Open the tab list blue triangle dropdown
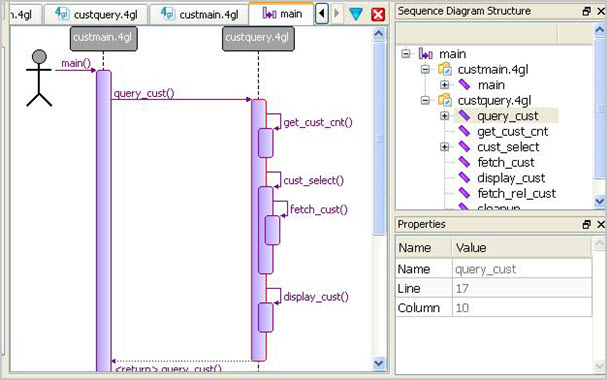 pos(355,14)
